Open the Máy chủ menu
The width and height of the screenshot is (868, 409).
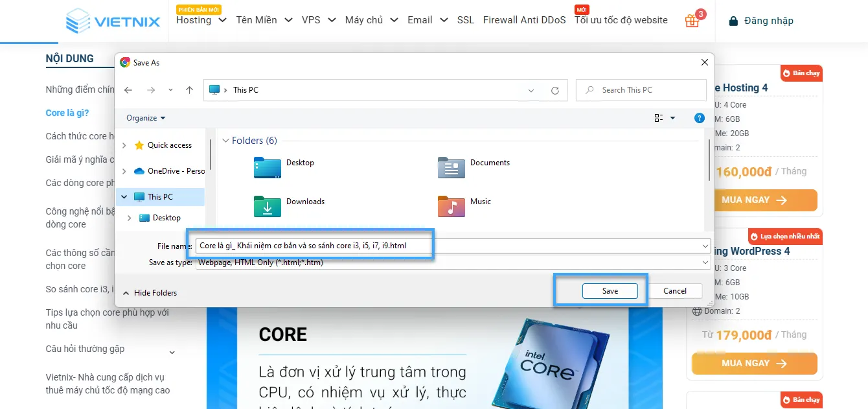point(371,20)
